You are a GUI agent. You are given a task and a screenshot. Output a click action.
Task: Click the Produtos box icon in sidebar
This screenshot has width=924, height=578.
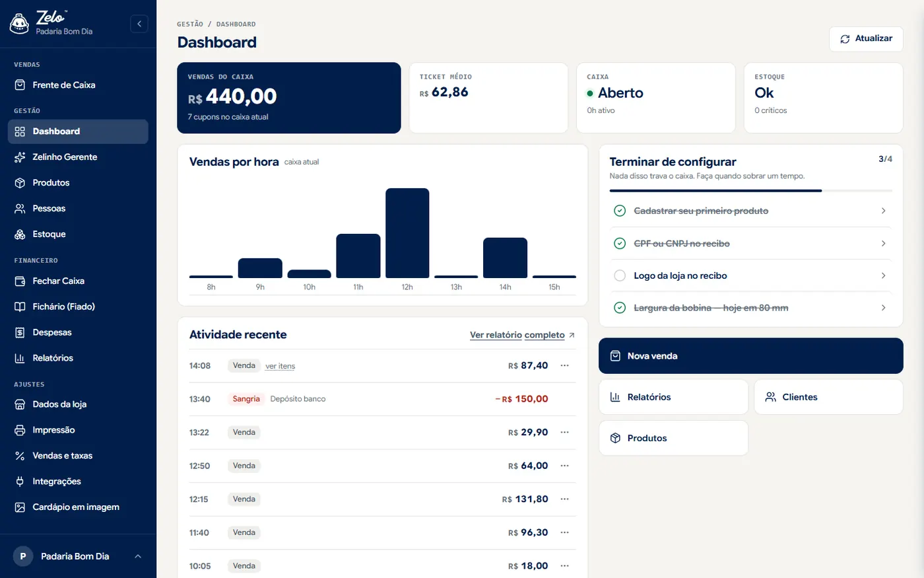tap(20, 183)
